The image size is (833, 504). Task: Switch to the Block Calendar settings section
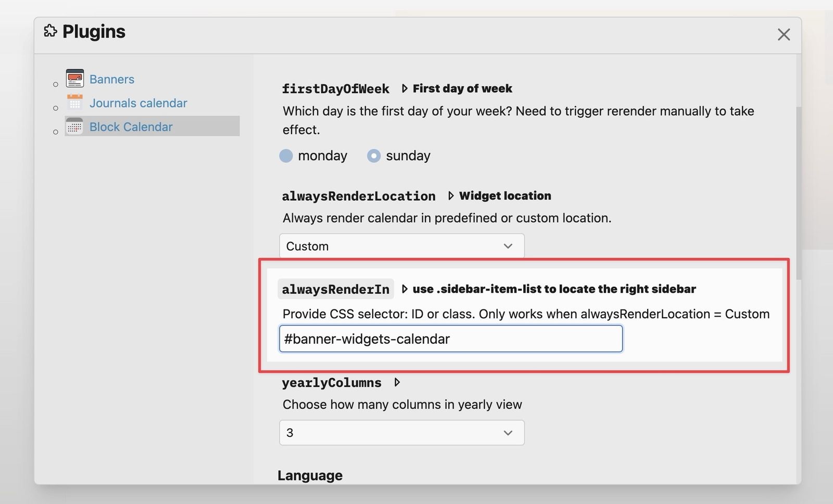131,126
